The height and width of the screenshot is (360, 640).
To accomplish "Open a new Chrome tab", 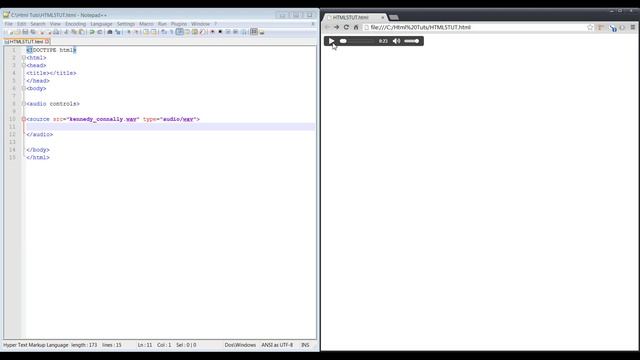I will pos(393,17).
